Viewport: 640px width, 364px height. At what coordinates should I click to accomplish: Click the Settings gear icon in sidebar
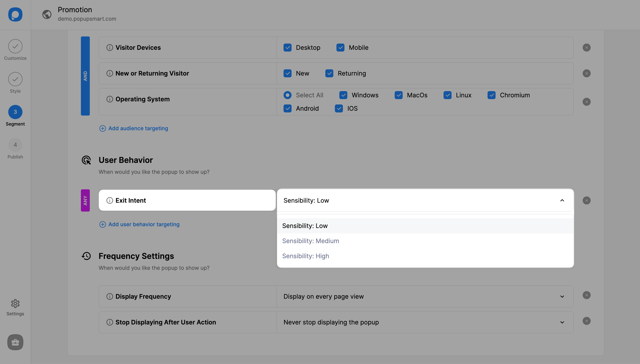(x=15, y=303)
